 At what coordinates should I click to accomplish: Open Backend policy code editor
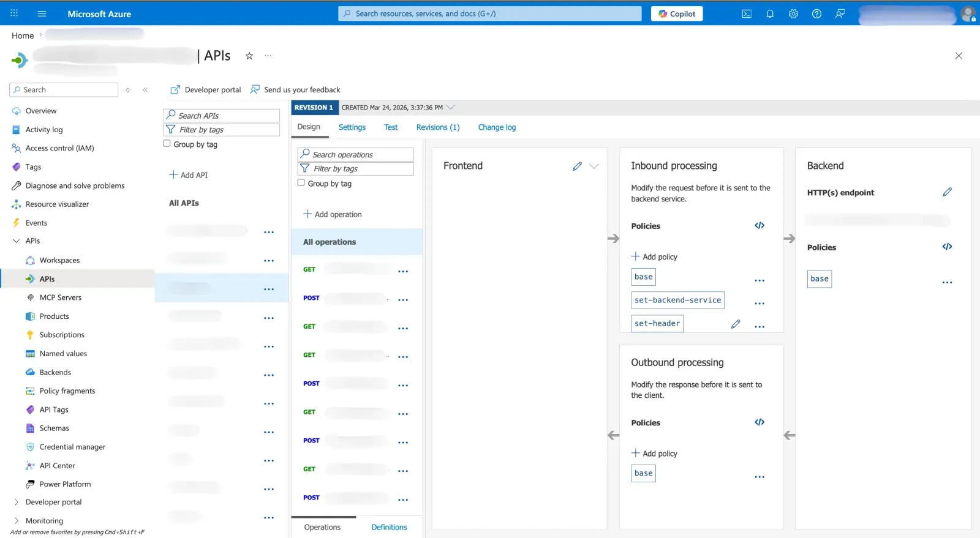pos(947,247)
